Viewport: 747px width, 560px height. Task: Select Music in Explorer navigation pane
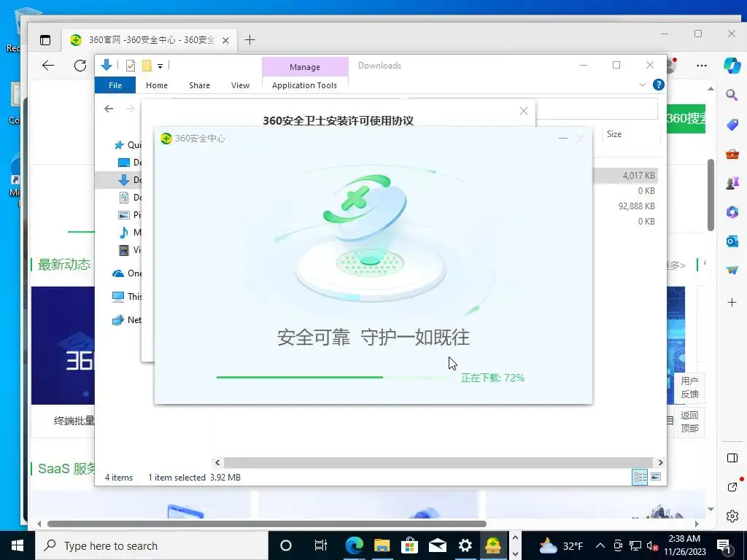(130, 233)
